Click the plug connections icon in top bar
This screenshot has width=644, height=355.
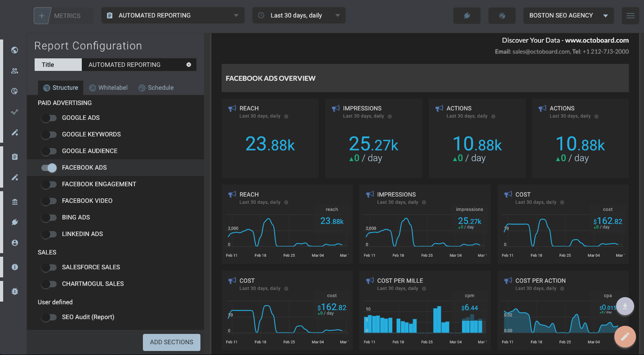point(467,16)
